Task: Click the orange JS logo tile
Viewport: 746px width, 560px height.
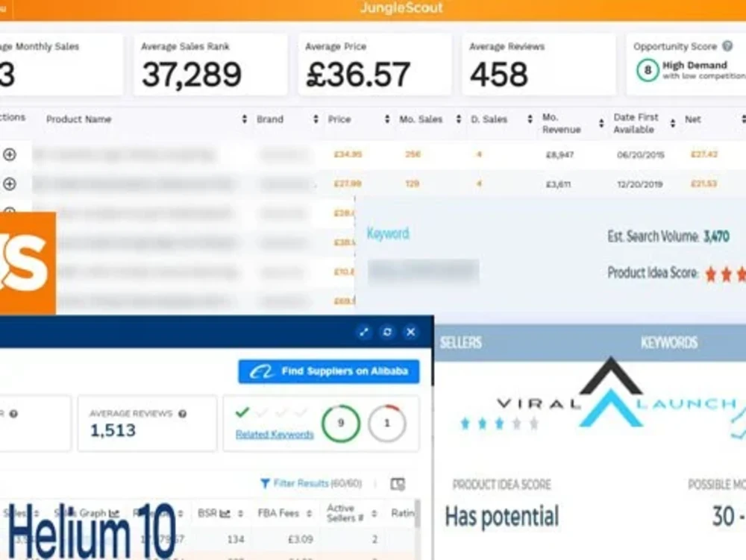Action: pos(28,263)
